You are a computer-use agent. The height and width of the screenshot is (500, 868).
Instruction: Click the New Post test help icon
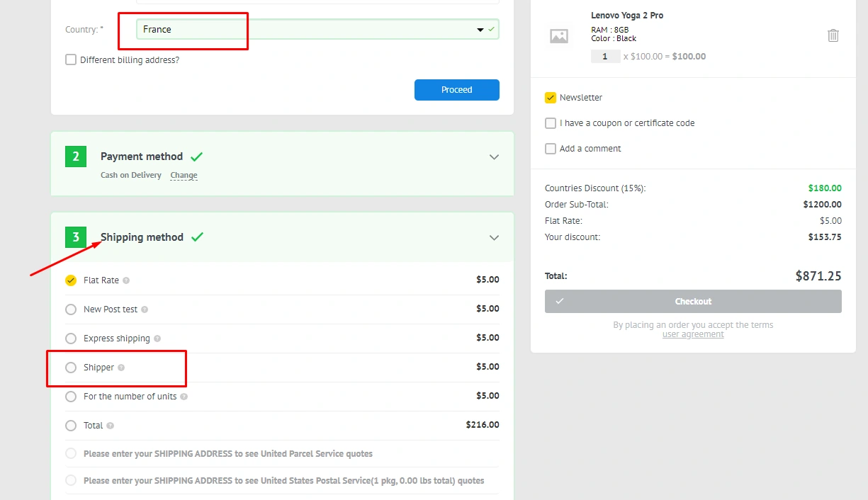(145, 309)
